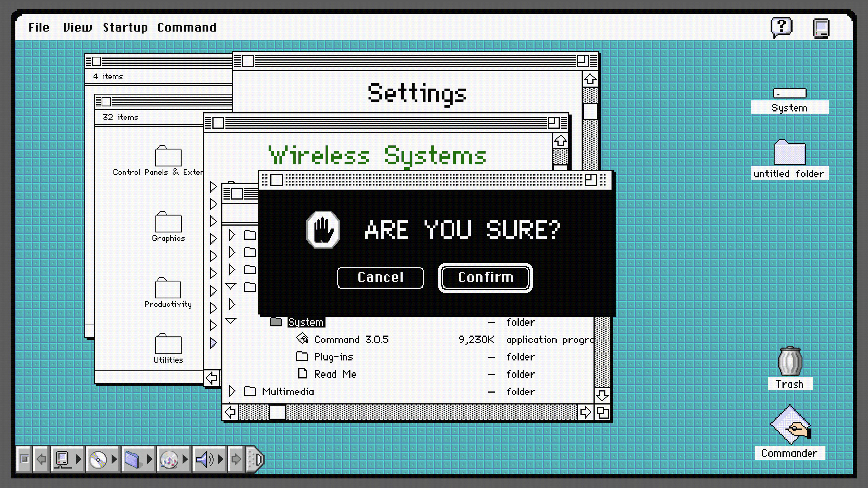This screenshot has height=488, width=868.
Task: Expand the Multimedia folder disclosure triangle
Action: coord(232,391)
